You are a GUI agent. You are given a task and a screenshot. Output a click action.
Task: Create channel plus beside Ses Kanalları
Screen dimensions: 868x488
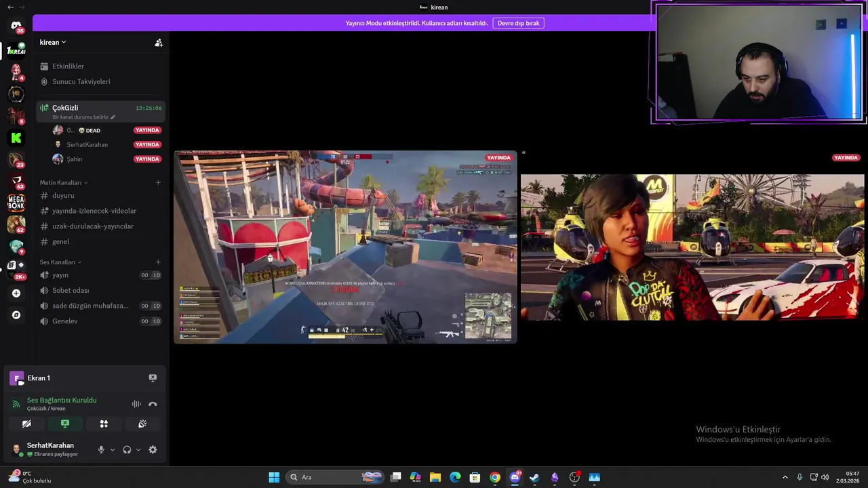[158, 262]
